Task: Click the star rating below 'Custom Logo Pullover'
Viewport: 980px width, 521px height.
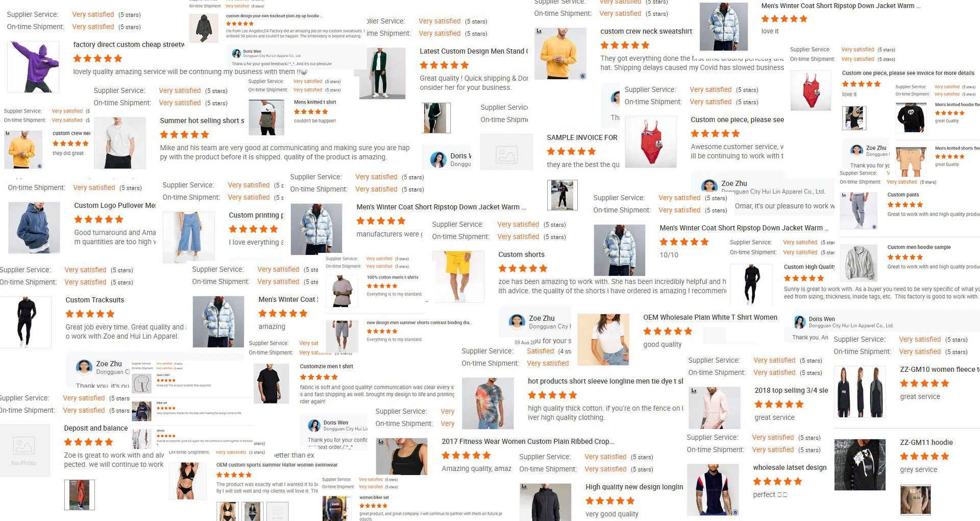Action: click(x=99, y=219)
